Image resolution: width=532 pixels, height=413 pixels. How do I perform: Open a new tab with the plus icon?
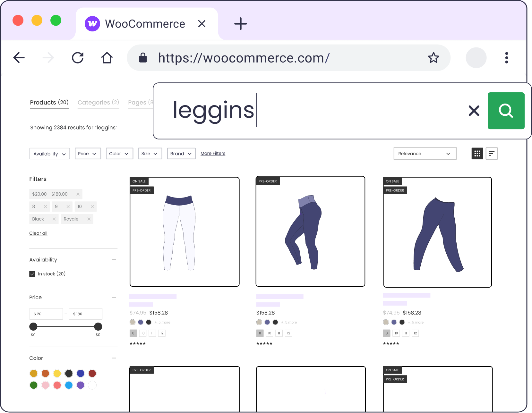[240, 24]
